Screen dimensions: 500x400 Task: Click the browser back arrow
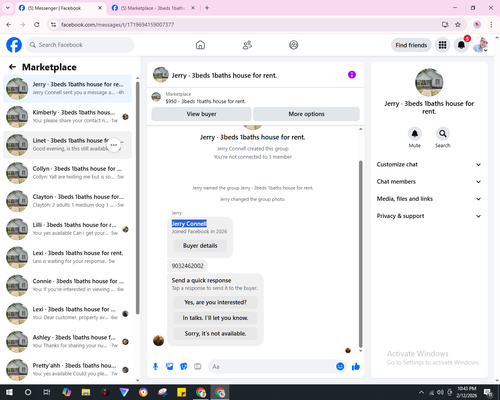(9, 25)
